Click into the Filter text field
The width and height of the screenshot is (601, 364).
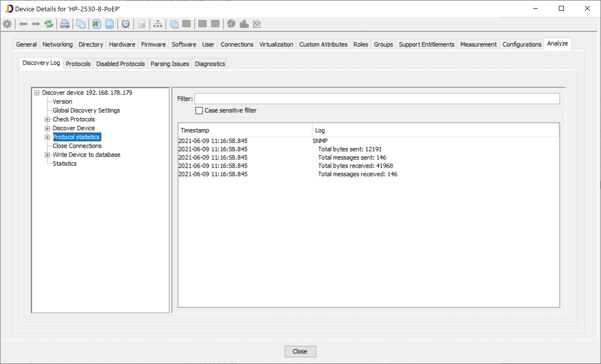377,99
